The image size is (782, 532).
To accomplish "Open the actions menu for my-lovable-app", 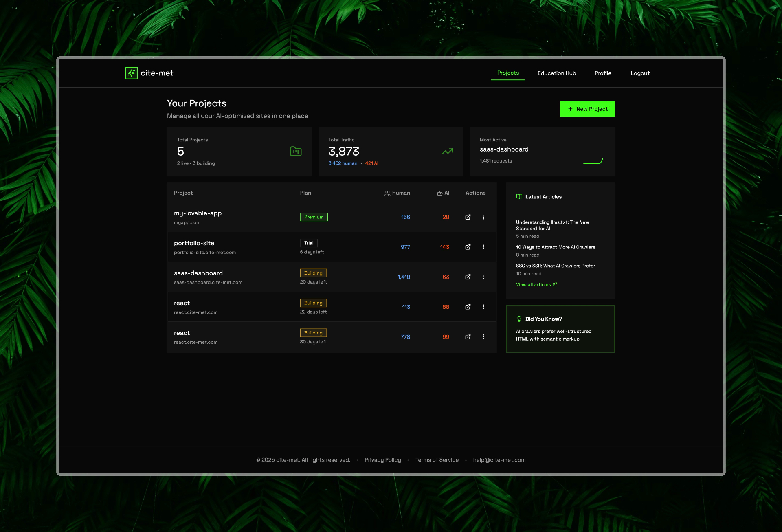I will (483, 217).
